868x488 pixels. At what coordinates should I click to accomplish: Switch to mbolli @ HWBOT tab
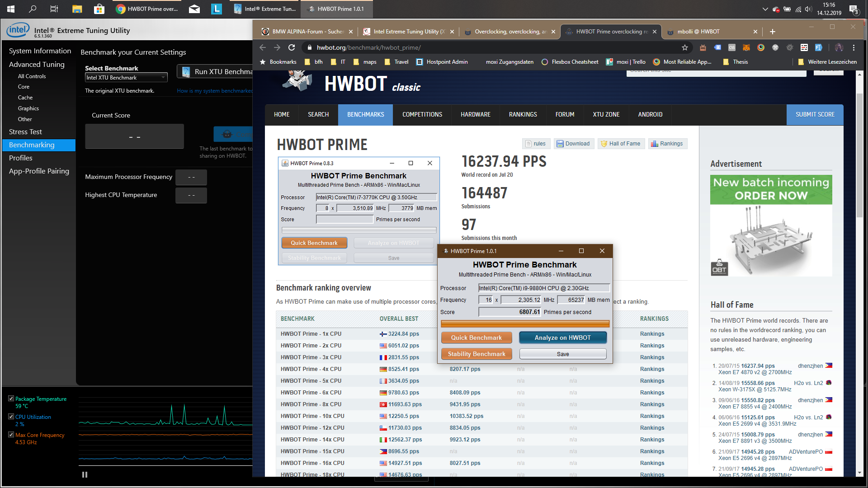[x=712, y=32]
